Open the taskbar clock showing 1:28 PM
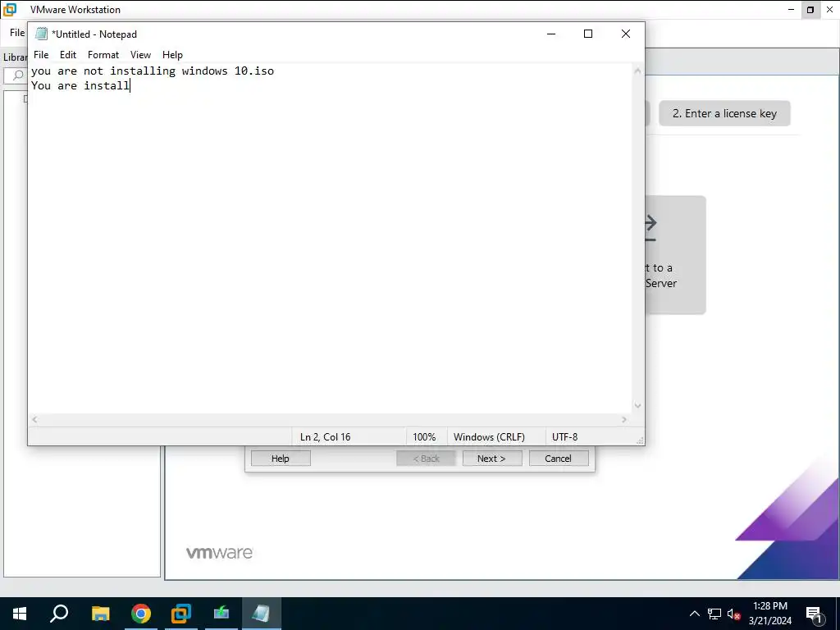 [x=770, y=614]
